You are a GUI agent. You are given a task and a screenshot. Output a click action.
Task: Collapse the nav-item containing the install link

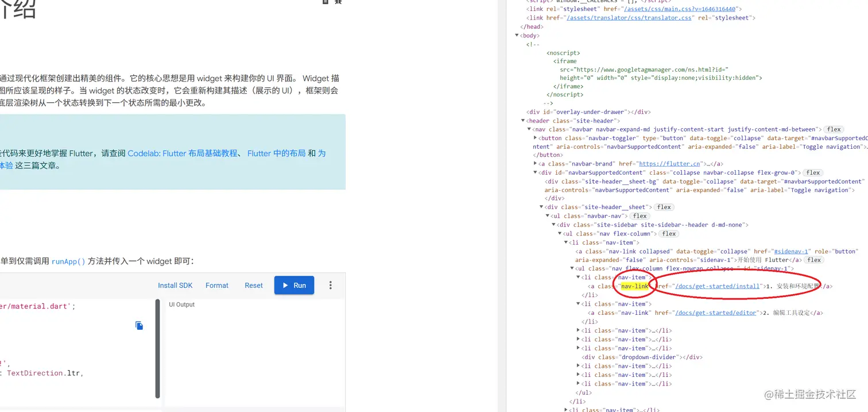pos(578,278)
